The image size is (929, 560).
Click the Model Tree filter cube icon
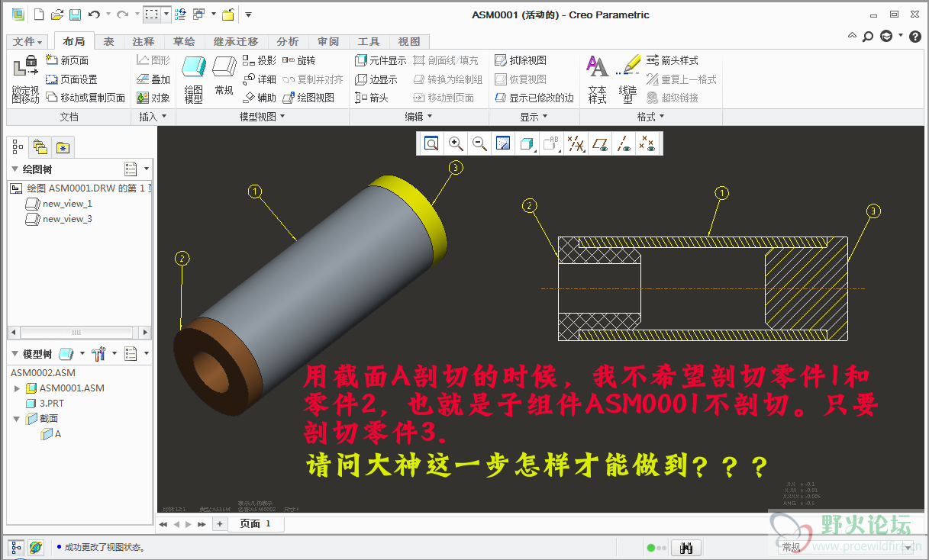66,354
